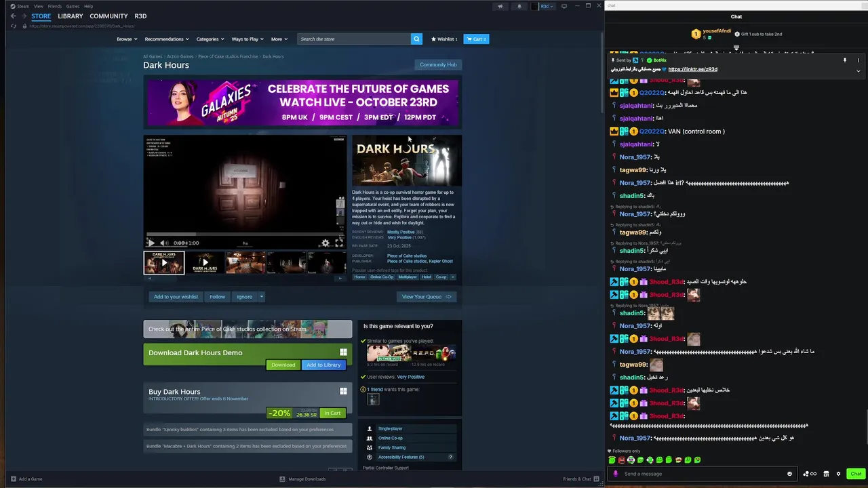Open the Steam menu

pos(22,6)
